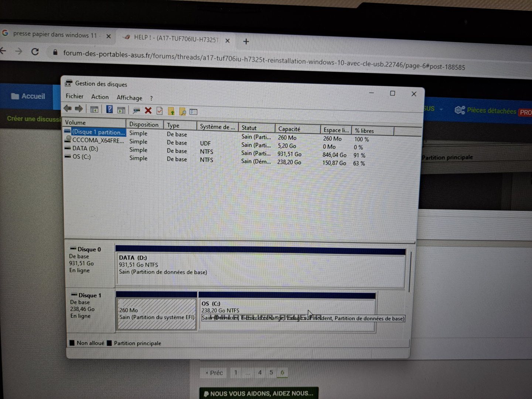Image resolution: width=532 pixels, height=399 pixels.
Task: Click the red X delete icon
Action: click(x=148, y=110)
